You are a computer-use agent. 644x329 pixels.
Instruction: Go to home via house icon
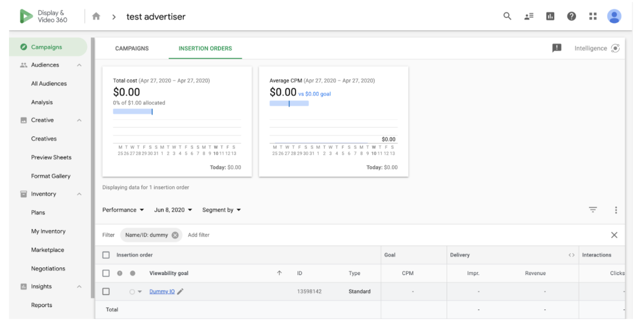point(96,16)
